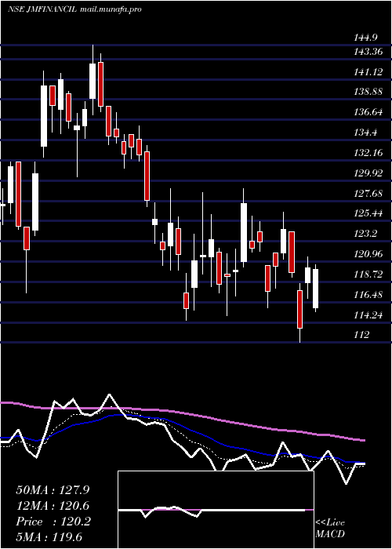This screenshot has height=549, width=392.
Task: Click inside the MACD indicator box
Action: 216,510
